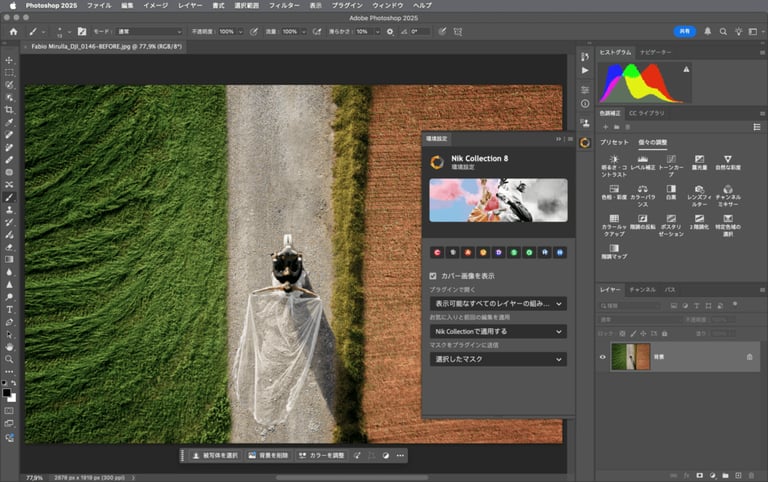Toggle the airbrush option beside the 流量 field

[318, 32]
